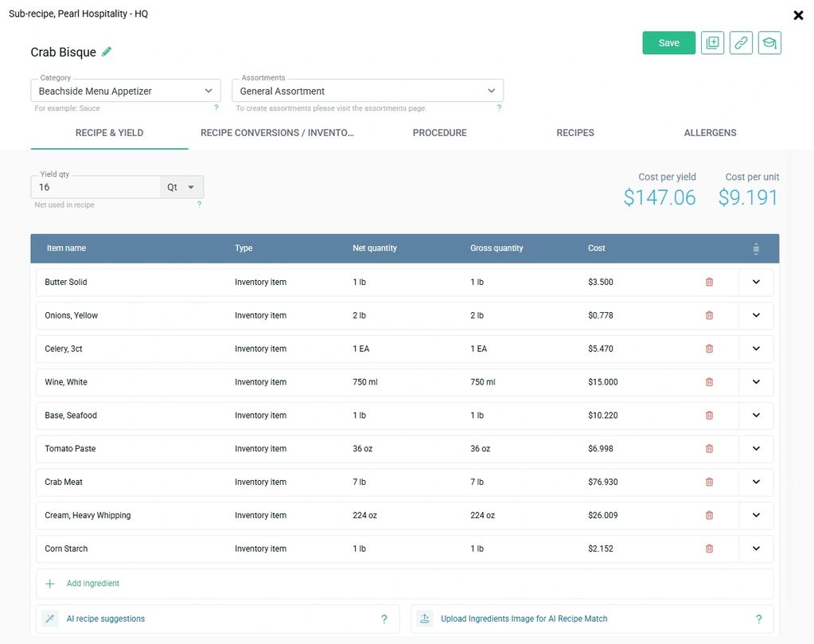
Task: Click the pencil icon beside Crab Bisque
Action: click(107, 52)
